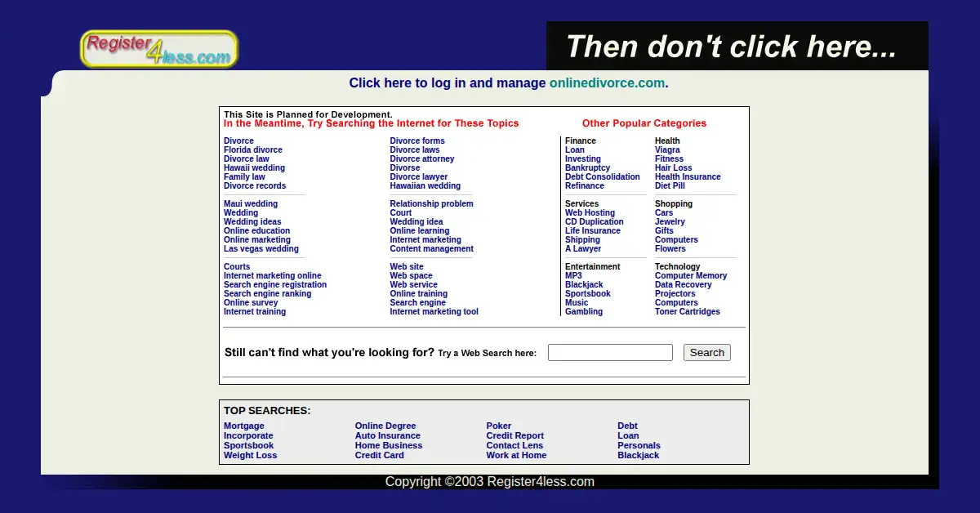Click the Refinance link
Screen dimensions: 980x513
pos(585,186)
